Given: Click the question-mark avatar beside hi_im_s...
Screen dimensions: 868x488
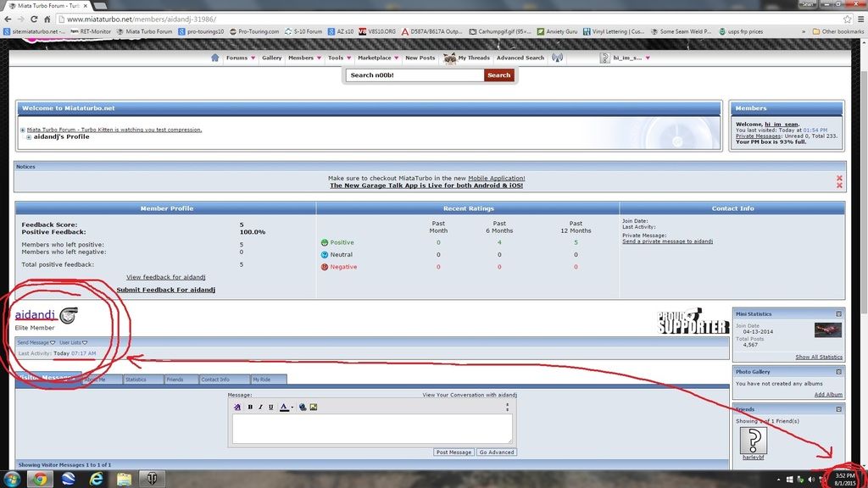Looking at the screenshot, I should 604,58.
